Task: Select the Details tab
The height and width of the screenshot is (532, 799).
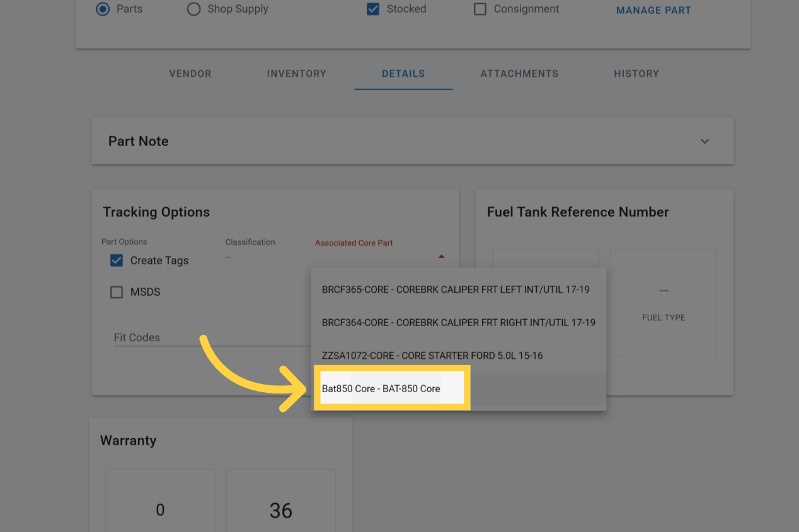Action: [x=403, y=74]
